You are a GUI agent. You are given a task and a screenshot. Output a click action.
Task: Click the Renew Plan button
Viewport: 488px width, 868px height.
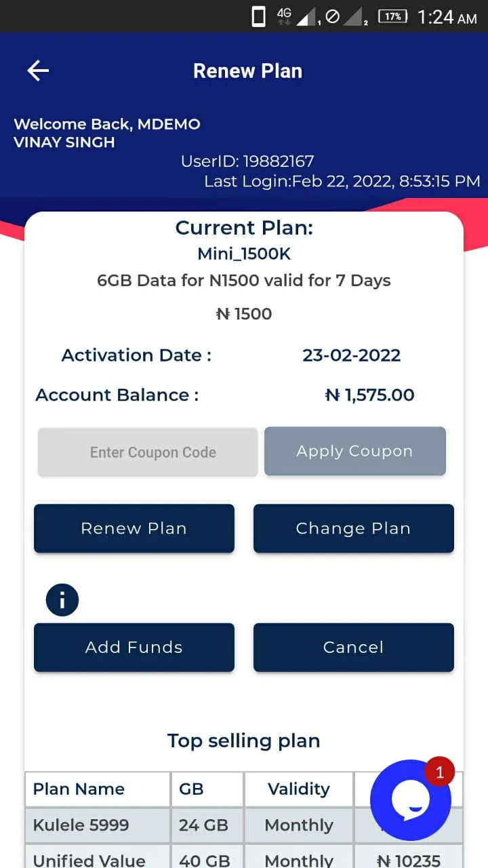(x=134, y=528)
